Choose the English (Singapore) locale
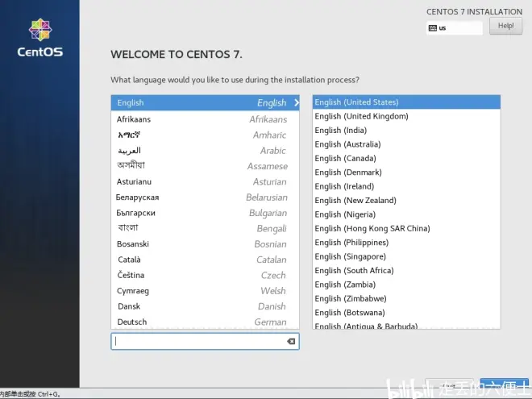532x399 pixels. click(406, 256)
